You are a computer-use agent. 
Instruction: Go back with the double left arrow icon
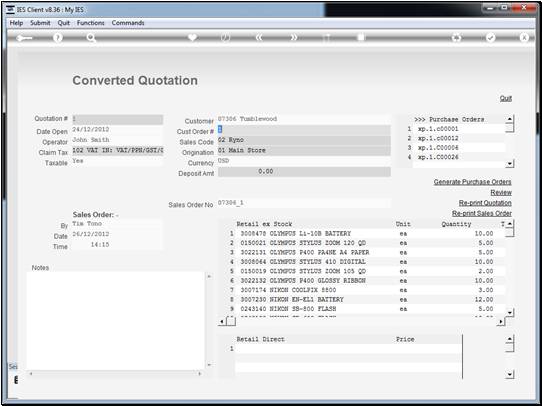coord(259,38)
